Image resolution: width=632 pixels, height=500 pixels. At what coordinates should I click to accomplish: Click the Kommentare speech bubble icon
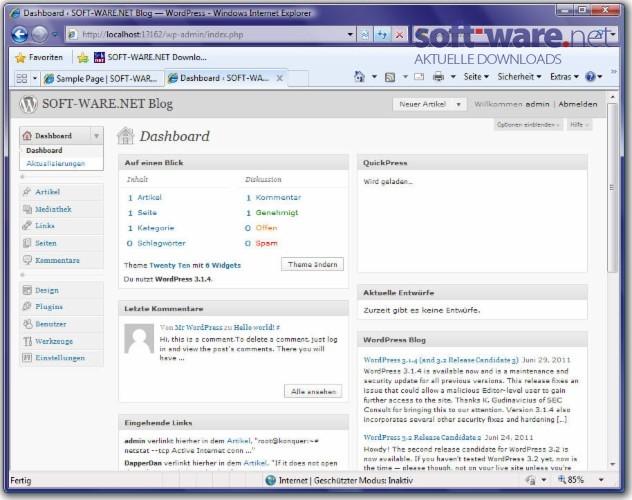27,260
